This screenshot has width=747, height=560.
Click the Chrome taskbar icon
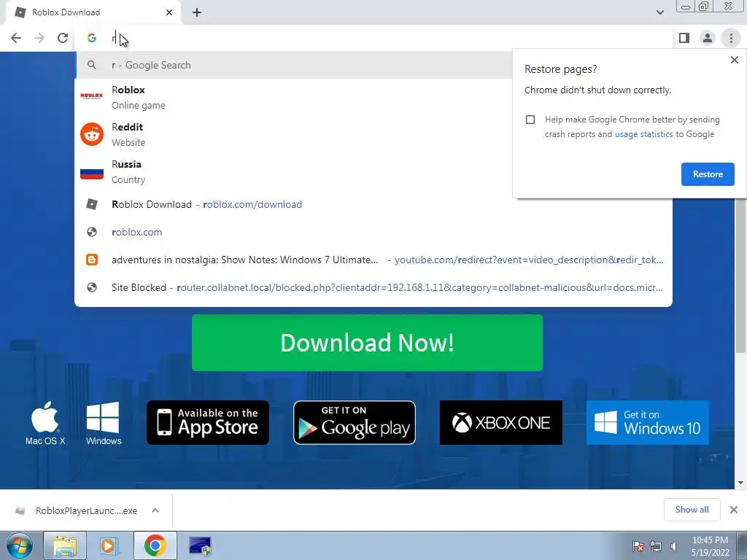pos(155,545)
